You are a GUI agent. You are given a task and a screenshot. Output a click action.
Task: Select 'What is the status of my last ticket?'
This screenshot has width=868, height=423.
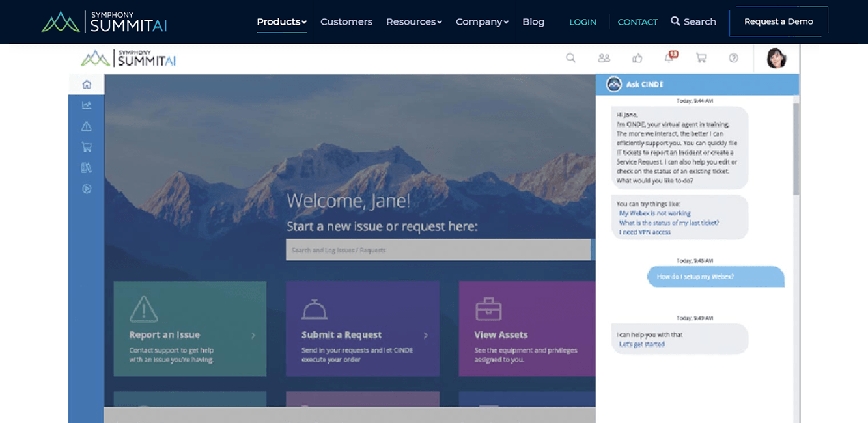(669, 223)
